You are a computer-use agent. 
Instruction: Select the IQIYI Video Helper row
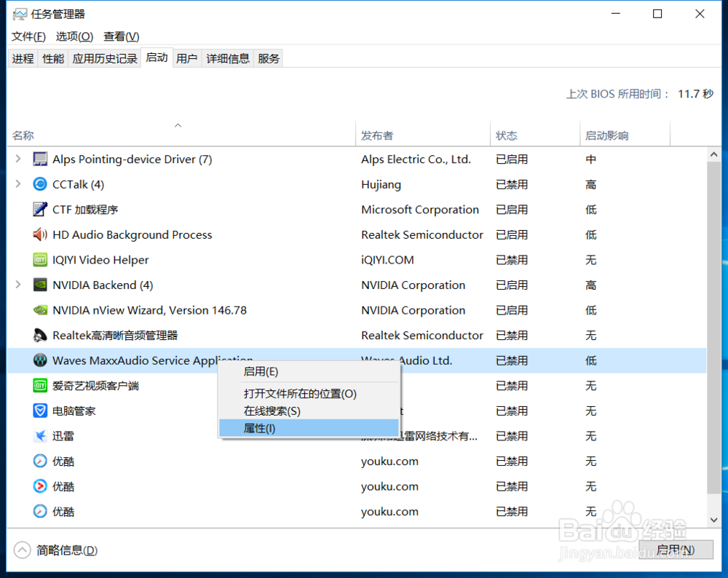357,260
